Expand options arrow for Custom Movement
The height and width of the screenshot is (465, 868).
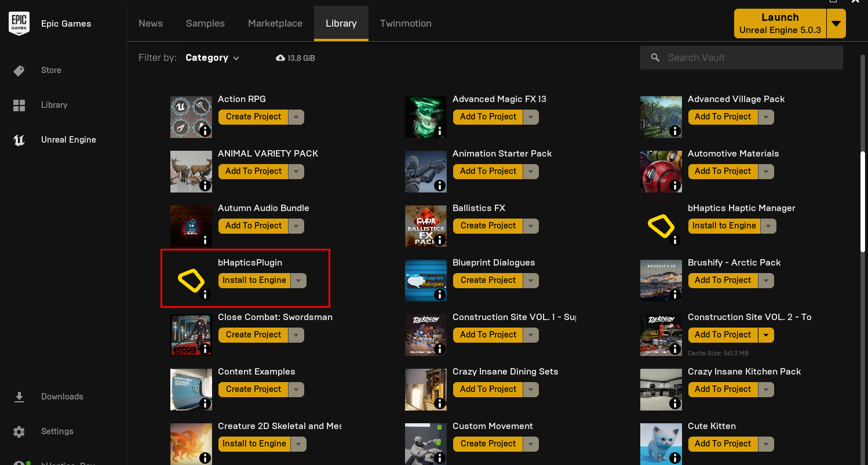tap(531, 444)
